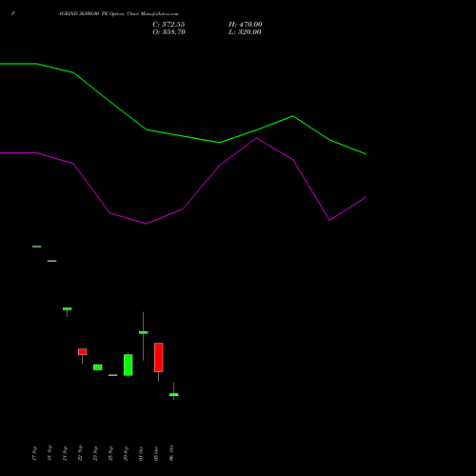Select the green candle for 23 Sep

(x=98, y=367)
